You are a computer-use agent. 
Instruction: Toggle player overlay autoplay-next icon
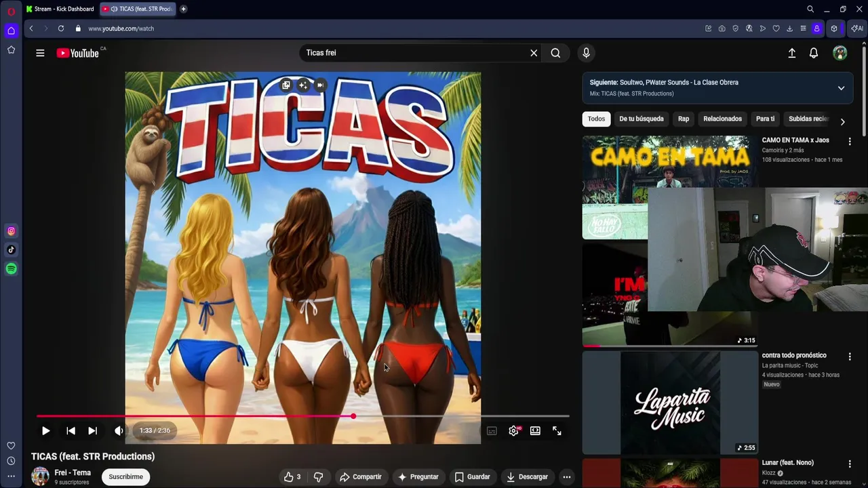pos(320,85)
